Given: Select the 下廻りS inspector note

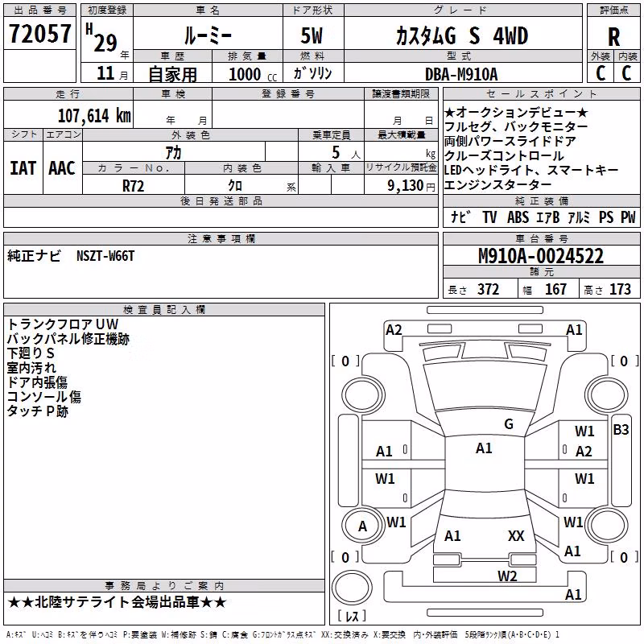Looking at the screenshot, I should point(31,353).
